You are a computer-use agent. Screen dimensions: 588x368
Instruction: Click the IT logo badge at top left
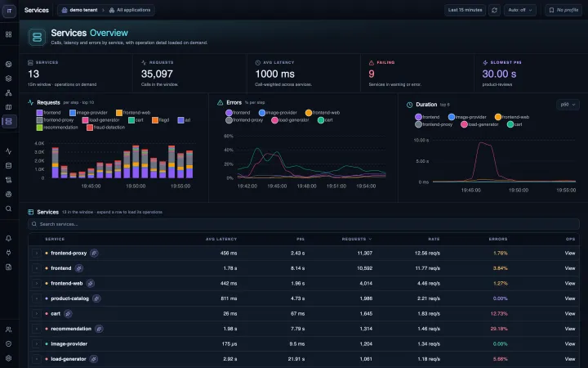(x=9, y=11)
